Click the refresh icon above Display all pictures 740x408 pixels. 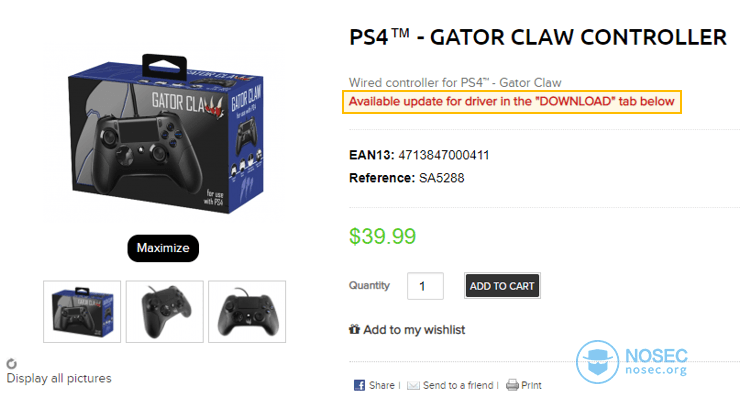coord(12,364)
